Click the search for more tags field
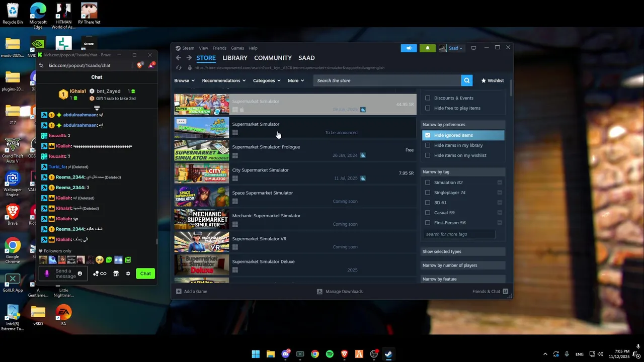Screen dimensions: 644x362 click(x=459, y=234)
